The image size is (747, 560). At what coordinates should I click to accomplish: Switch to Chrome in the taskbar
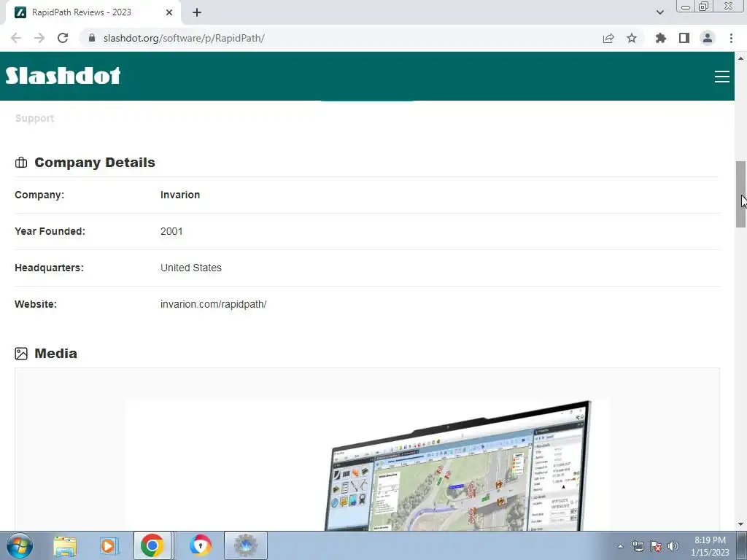tap(152, 545)
